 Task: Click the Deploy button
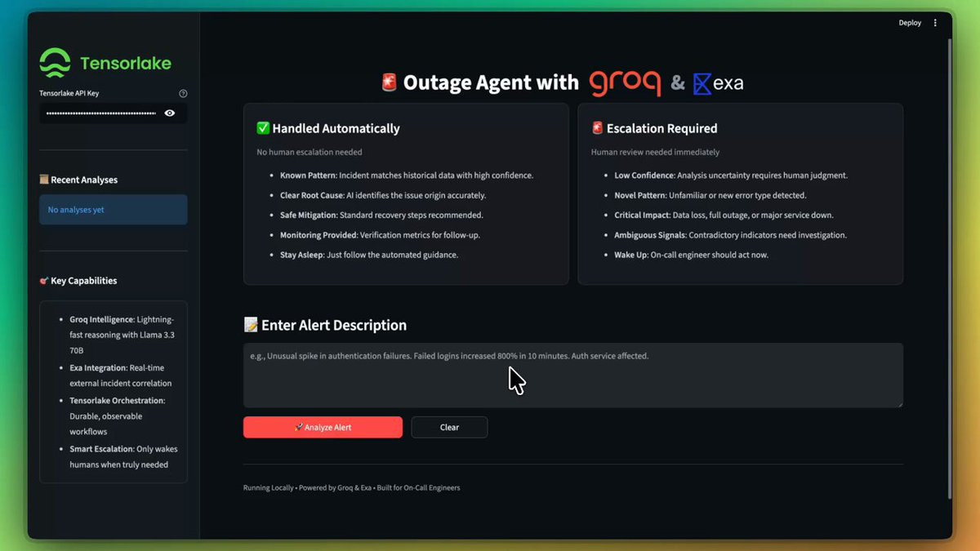tap(910, 23)
